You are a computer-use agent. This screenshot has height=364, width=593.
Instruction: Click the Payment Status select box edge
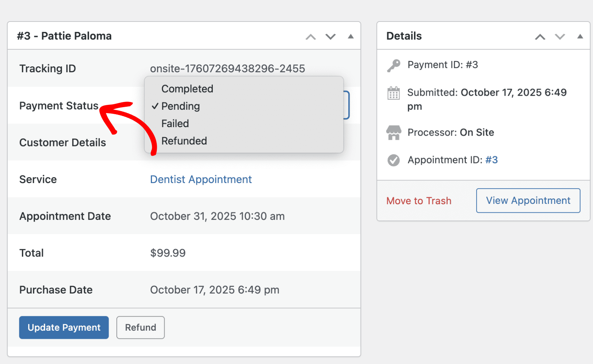tap(347, 105)
